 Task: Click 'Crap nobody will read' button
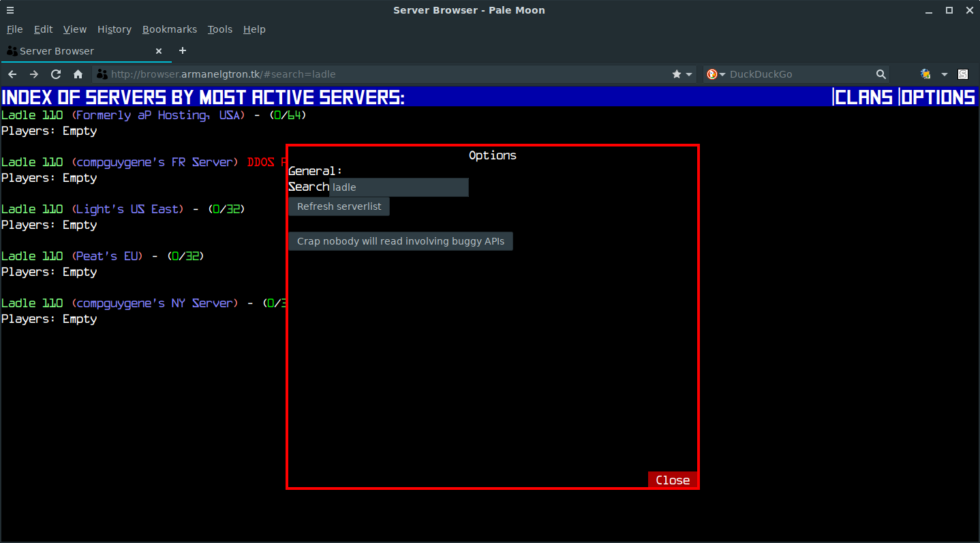400,241
